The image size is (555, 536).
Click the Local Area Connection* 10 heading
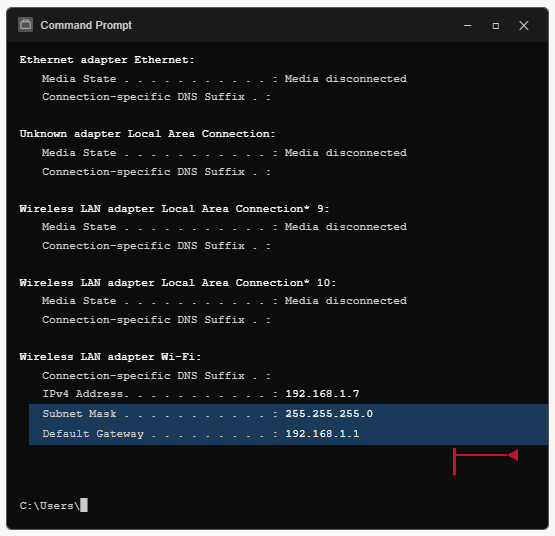(178, 283)
